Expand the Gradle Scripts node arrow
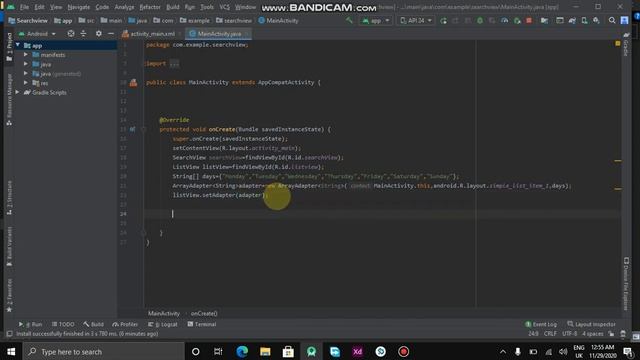The height and width of the screenshot is (360, 640). (x=18, y=92)
